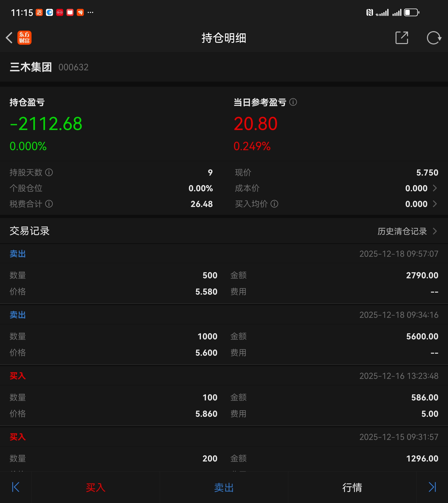Jump to the first stock with left-bar arrow
Viewport: 448px width, 503px height.
pyautogui.click(x=16, y=487)
